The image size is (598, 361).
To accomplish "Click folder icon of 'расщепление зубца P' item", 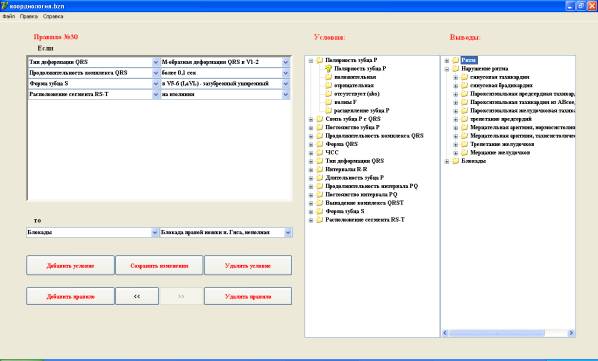I will point(328,111).
